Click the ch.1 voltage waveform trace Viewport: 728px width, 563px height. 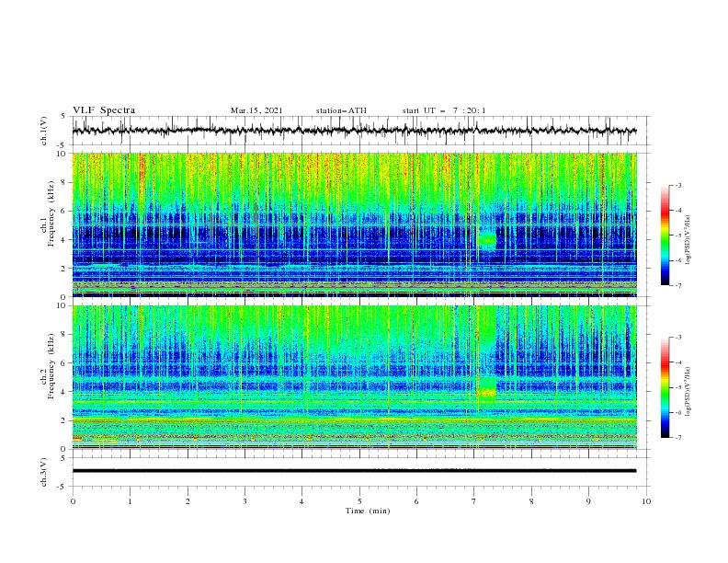pyautogui.click(x=354, y=131)
